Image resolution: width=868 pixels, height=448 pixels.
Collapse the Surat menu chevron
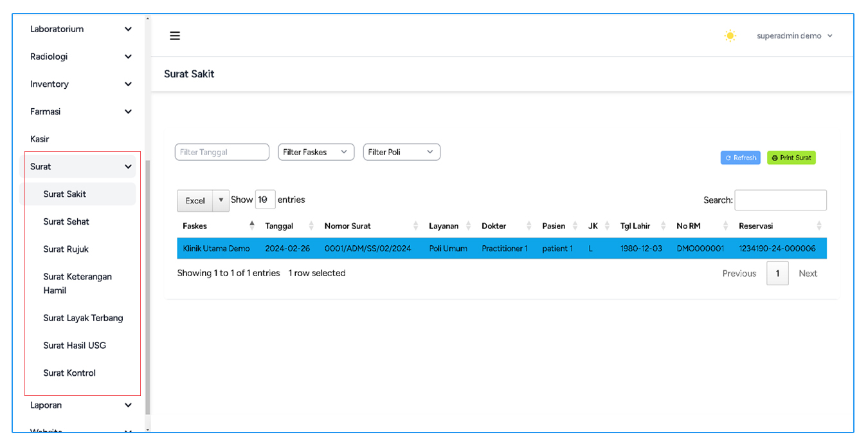[x=128, y=167]
